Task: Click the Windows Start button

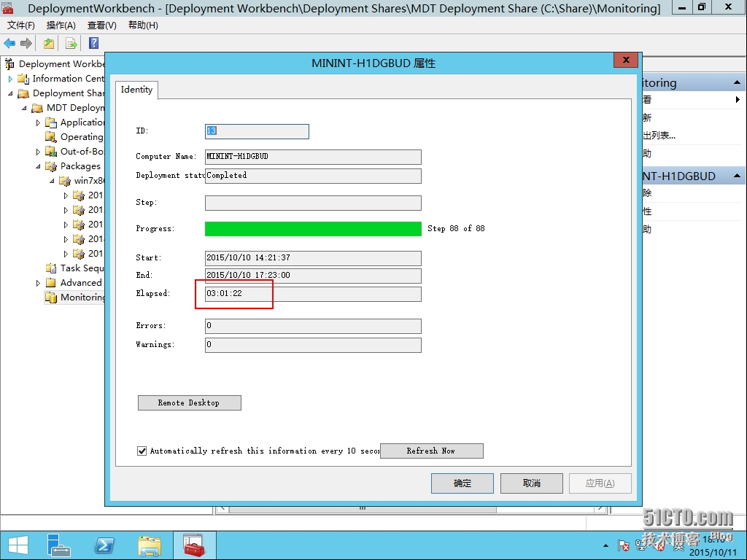Action: [18, 545]
